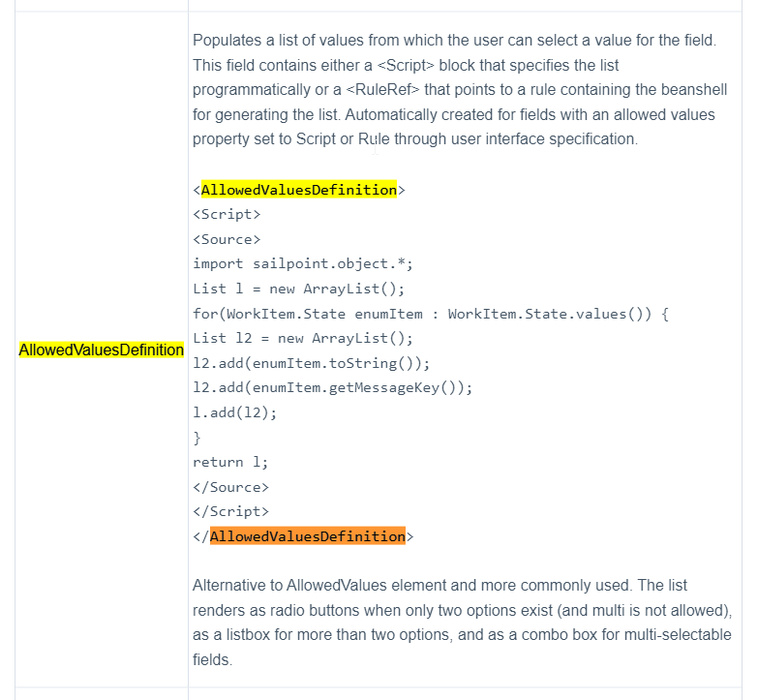This screenshot has width=758, height=700.
Task: Click the closing </Script> tag line
Action: (230, 511)
